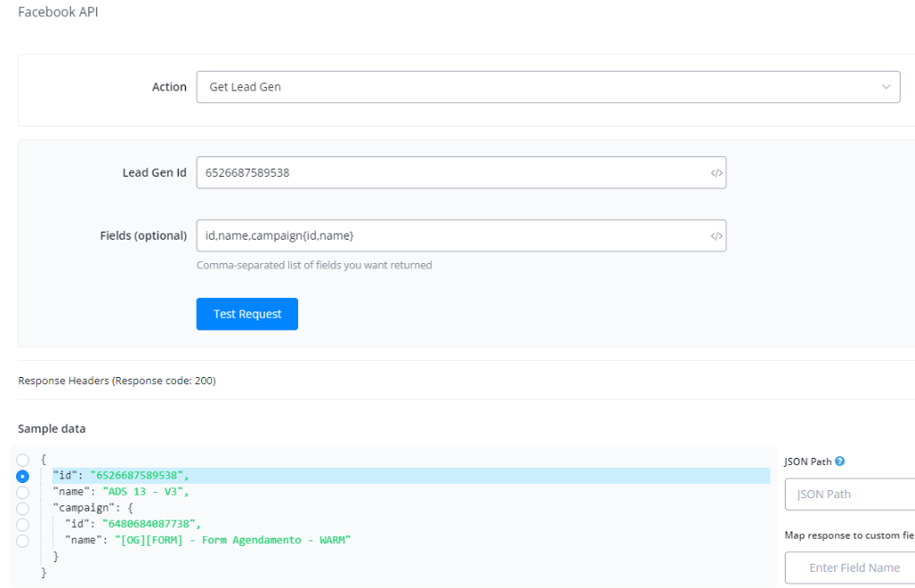Click the highlighted "id" line in sample data
Screen dimensions: 915x588
[x=121, y=476]
